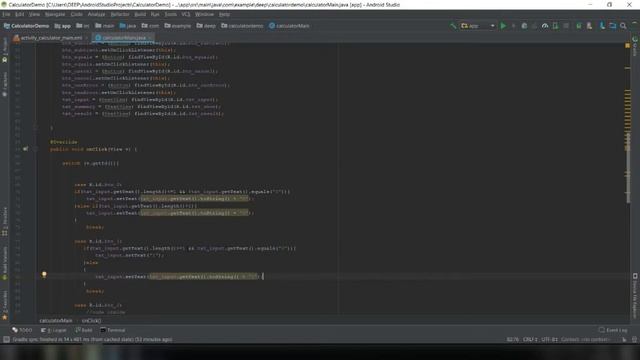Click the Stop button in toolbar

tap(566, 26)
